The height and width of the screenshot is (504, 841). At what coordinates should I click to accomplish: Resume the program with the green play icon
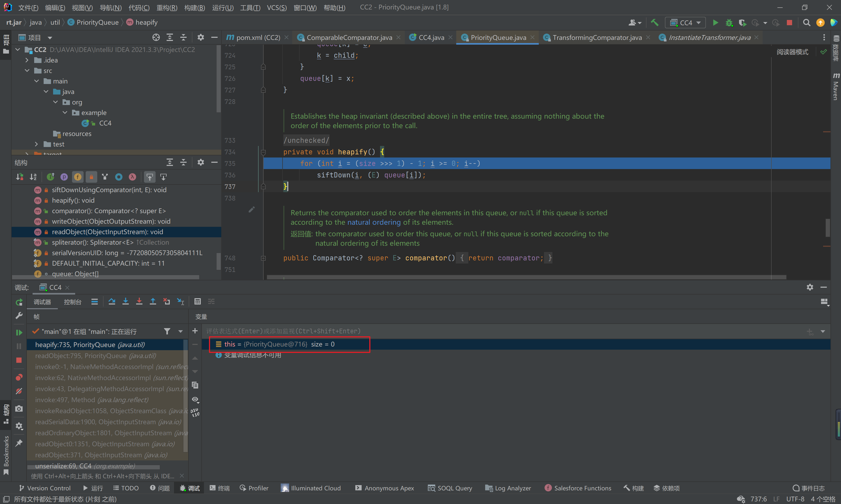[19, 333]
